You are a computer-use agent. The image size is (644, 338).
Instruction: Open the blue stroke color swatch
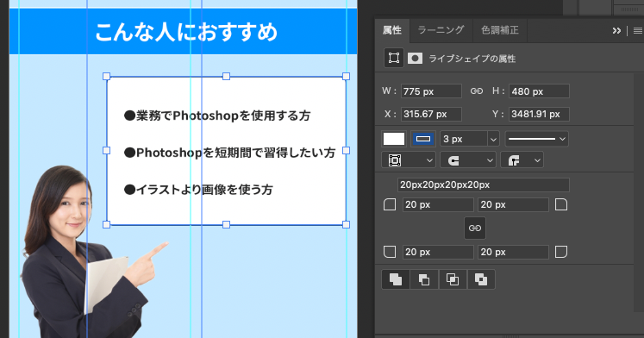[x=423, y=139]
